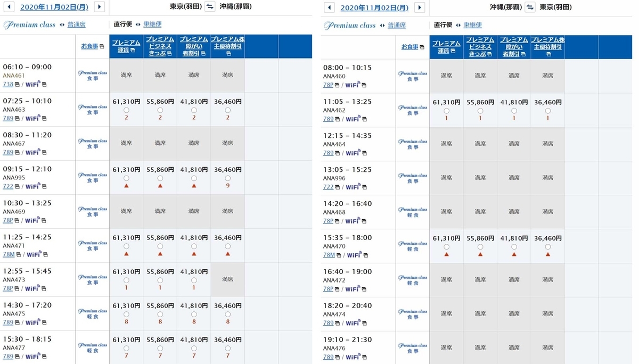
Task: Open プレミアム運賃 column header in left panel
Action: pyautogui.click(x=126, y=46)
